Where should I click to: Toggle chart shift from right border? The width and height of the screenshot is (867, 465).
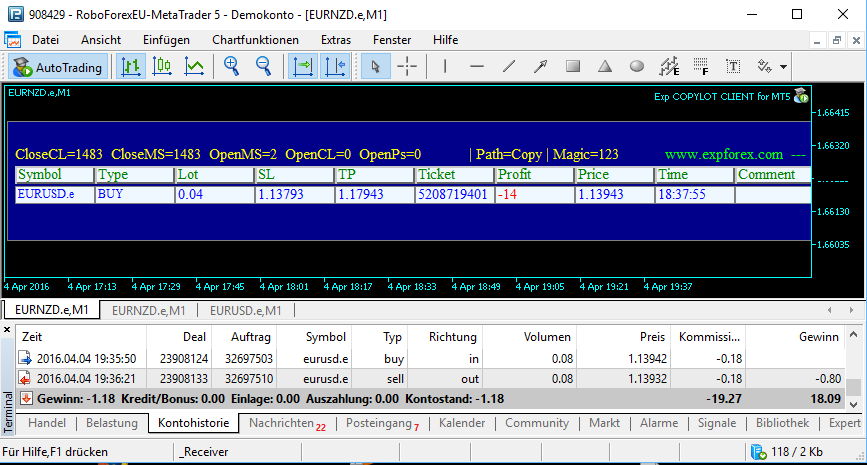[x=335, y=67]
